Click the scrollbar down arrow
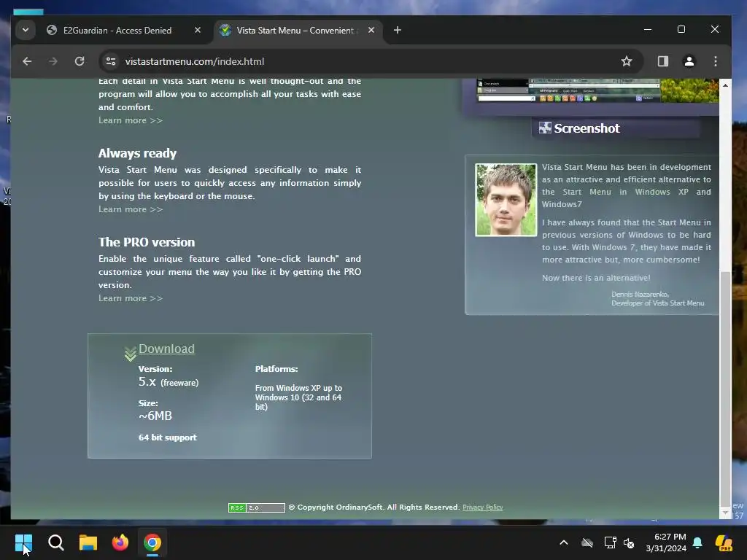Viewport: 747px width, 560px height. pos(725,513)
